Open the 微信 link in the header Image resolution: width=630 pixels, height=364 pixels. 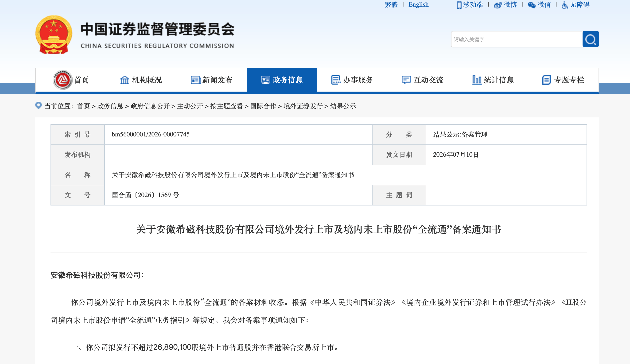coord(544,5)
